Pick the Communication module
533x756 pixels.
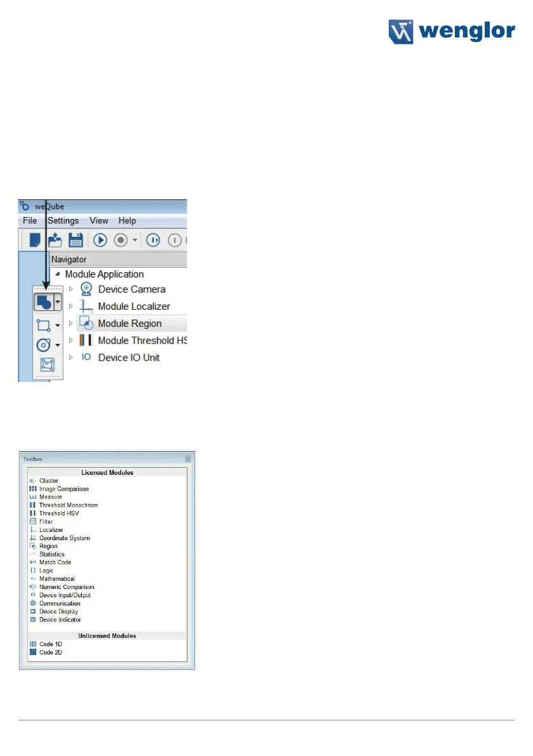coord(60,603)
